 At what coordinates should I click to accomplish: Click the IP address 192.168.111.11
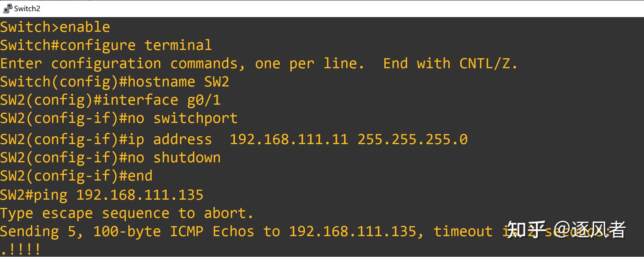(289, 139)
